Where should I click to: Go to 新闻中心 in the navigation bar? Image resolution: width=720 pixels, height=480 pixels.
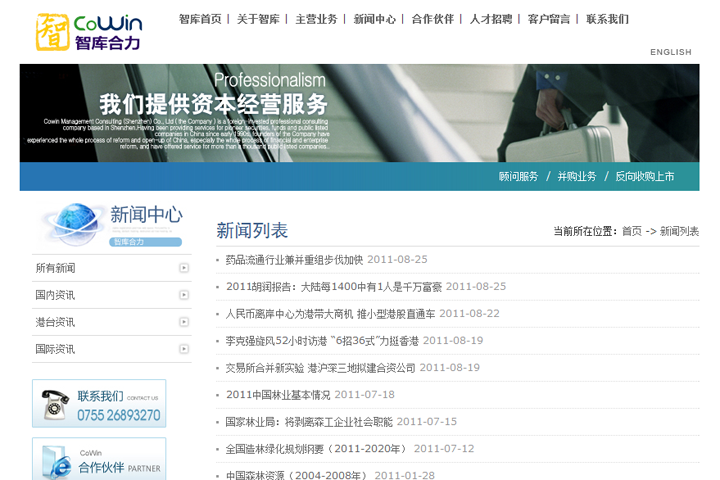[375, 19]
